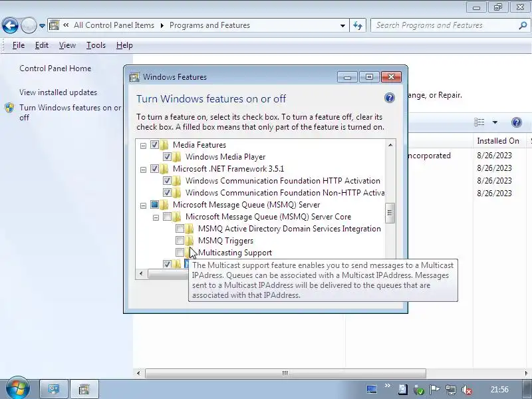Open the Help menu

tap(124, 45)
